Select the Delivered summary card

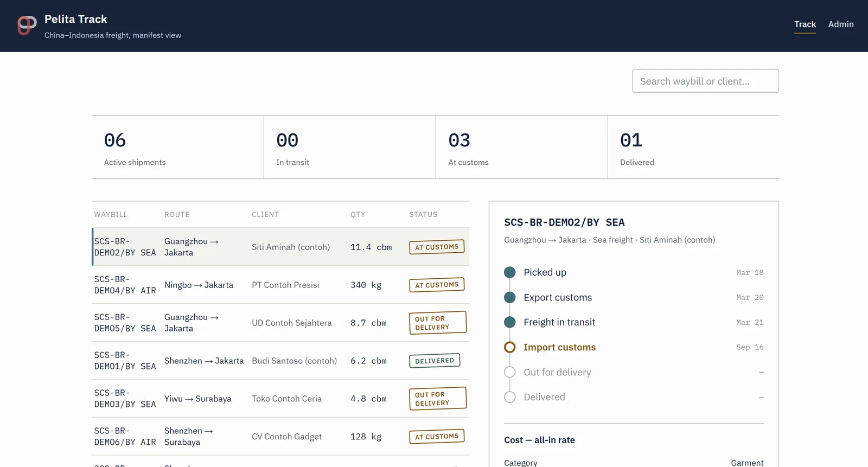pyautogui.click(x=693, y=147)
